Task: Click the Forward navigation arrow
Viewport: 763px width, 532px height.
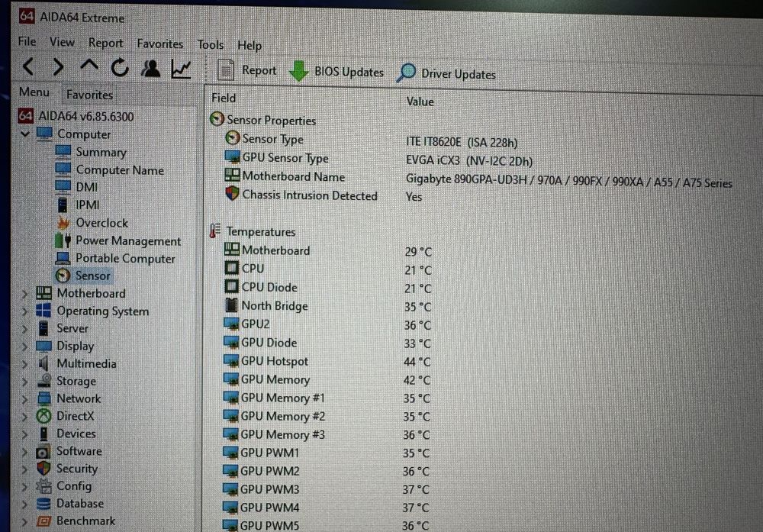Action: pyautogui.click(x=59, y=66)
